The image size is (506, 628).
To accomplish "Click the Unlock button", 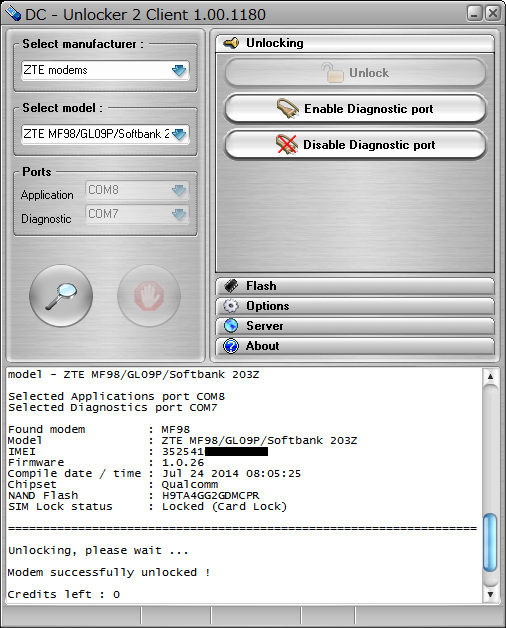I will [x=355, y=73].
